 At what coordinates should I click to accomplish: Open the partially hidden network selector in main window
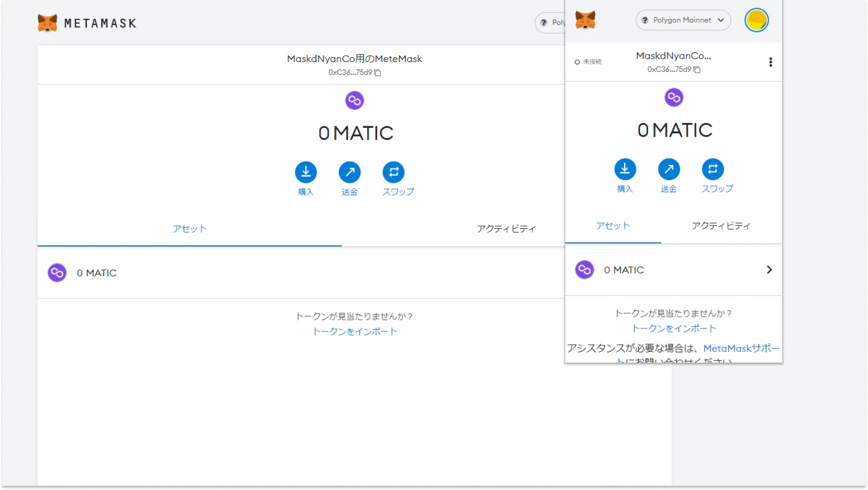click(x=550, y=23)
